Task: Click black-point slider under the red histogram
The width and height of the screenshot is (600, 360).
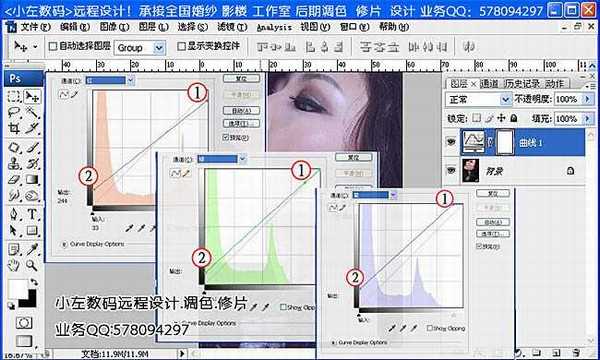Action: tap(92, 213)
